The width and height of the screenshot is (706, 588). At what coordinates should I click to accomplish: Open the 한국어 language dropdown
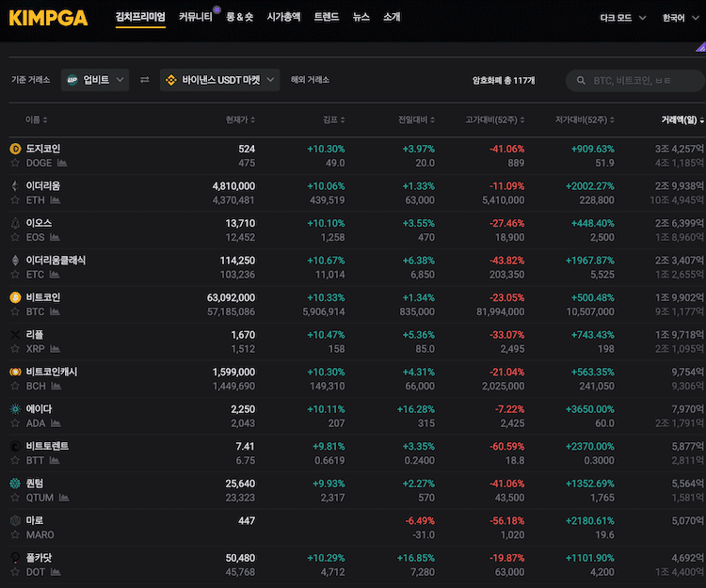point(680,18)
